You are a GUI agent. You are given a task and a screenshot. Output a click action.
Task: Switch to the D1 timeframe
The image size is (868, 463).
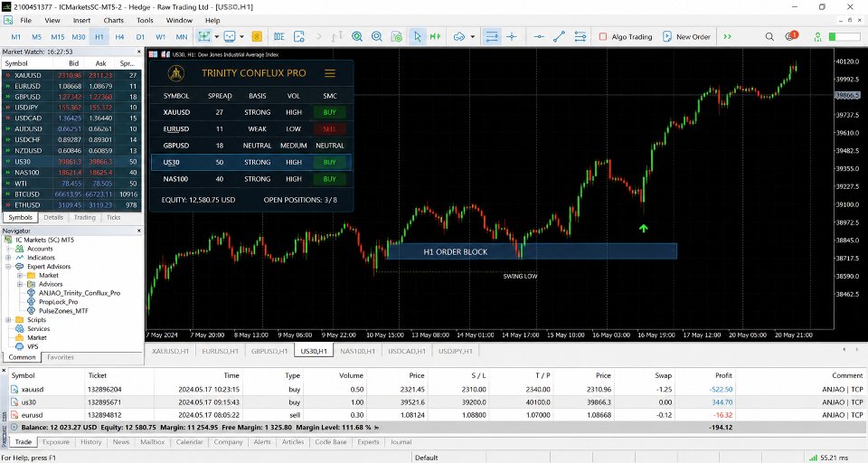pos(141,36)
